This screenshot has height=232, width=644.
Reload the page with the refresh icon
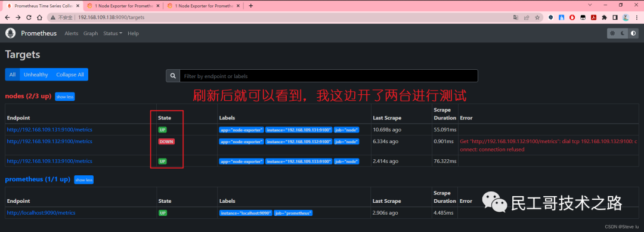coord(29,18)
